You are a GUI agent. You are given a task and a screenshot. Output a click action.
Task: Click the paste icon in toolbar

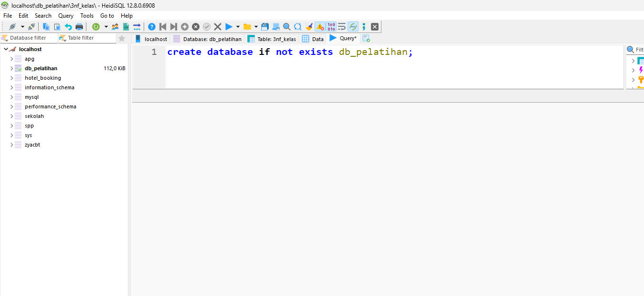57,27
